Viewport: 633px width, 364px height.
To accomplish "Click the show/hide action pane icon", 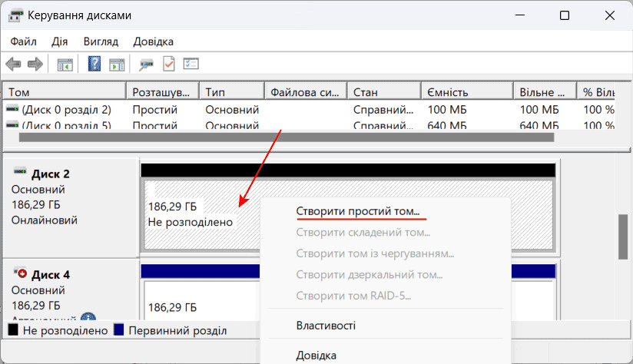I will [x=117, y=64].
